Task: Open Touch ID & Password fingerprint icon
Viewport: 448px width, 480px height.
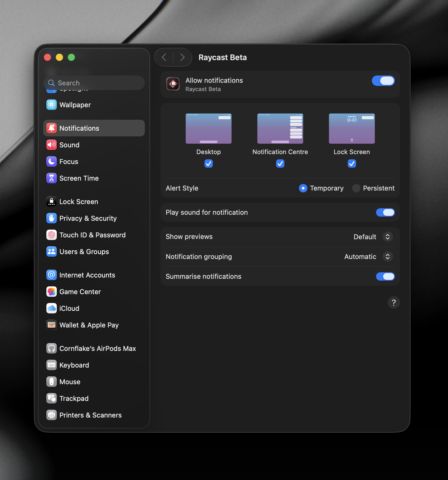Action: [x=52, y=235]
